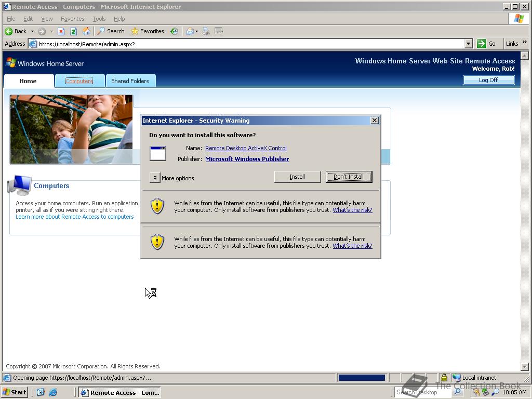This screenshot has height=399, width=532.
Task: Open the Remote Desktop ActiveX Control link
Action: pos(246,148)
